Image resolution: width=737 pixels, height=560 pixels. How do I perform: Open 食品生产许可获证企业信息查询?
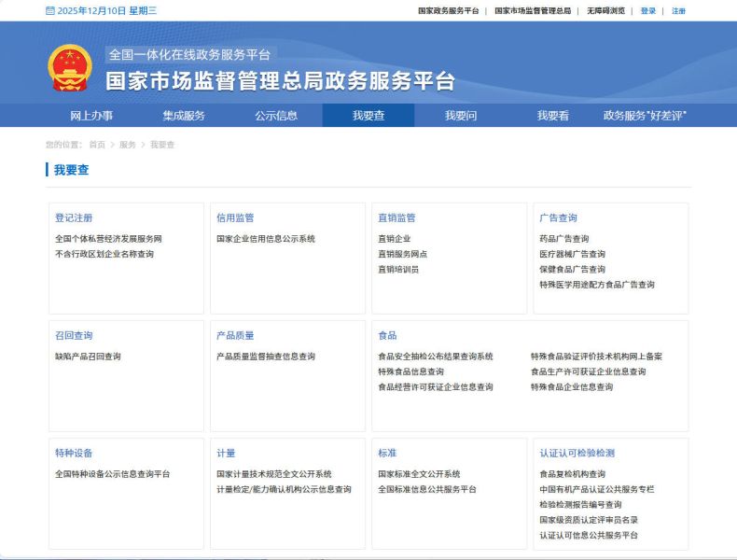[589, 371]
